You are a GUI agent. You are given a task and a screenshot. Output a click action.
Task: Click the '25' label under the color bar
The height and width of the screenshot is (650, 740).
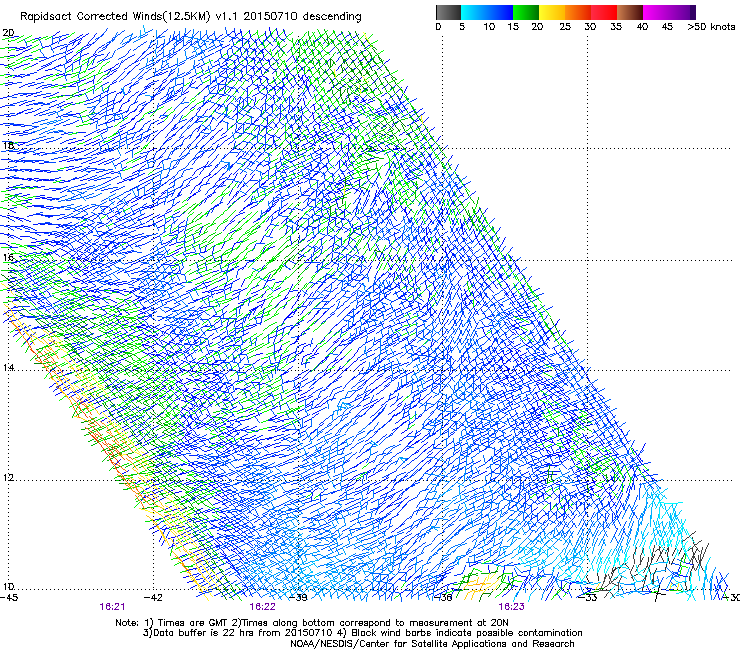[565, 27]
